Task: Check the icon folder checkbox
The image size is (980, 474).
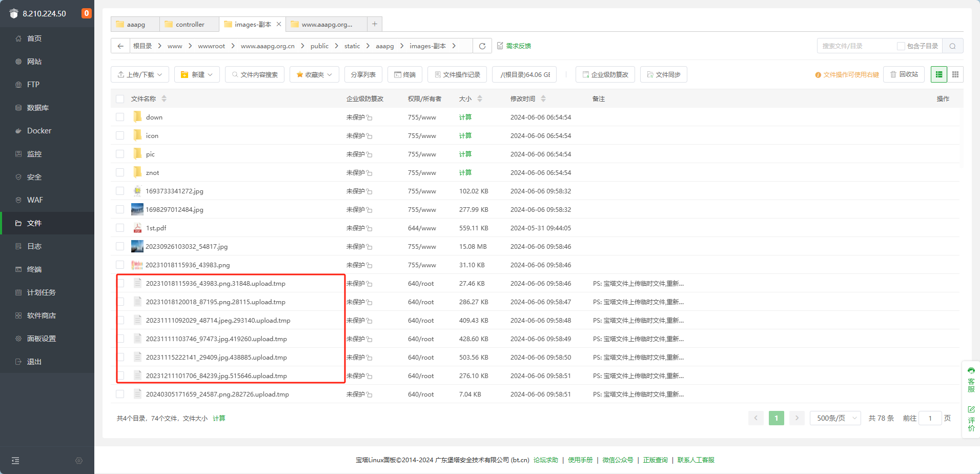Action: (120, 135)
